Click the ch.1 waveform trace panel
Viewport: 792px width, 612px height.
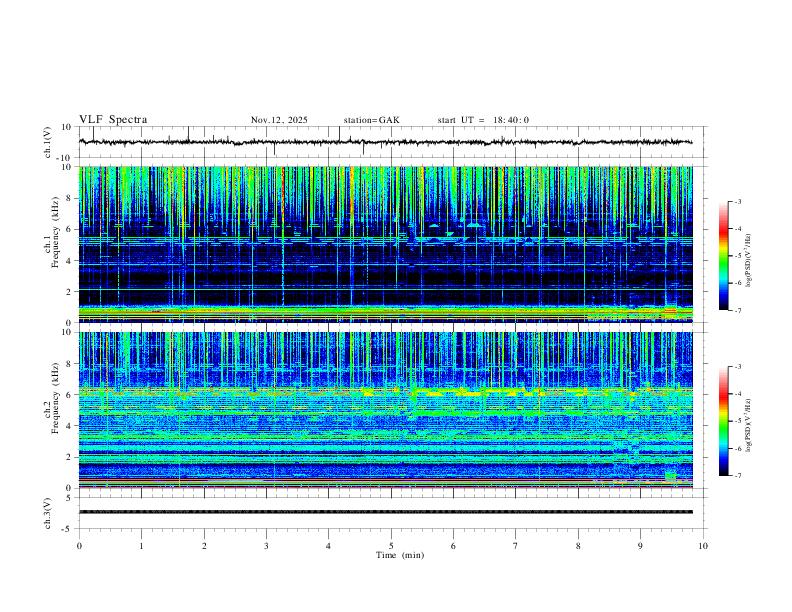[392, 142]
